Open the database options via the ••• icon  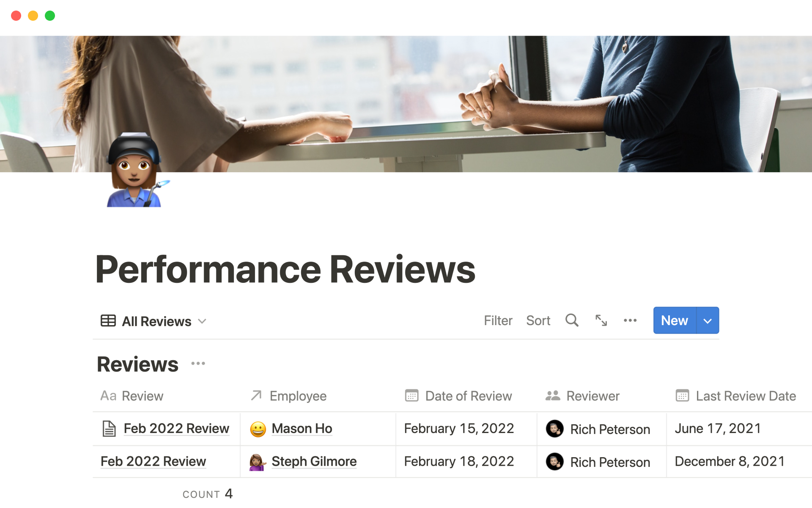pos(630,320)
